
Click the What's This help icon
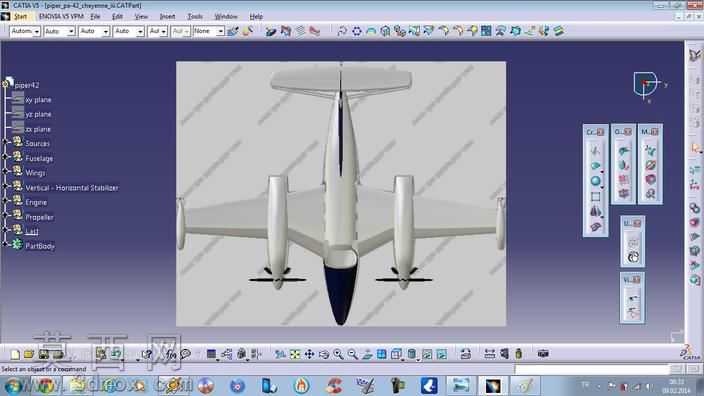click(x=147, y=355)
